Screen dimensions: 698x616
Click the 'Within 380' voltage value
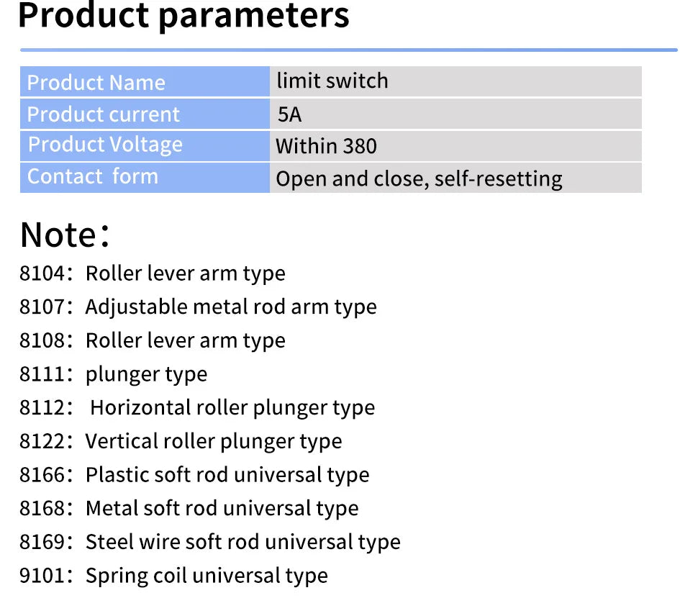click(455, 146)
